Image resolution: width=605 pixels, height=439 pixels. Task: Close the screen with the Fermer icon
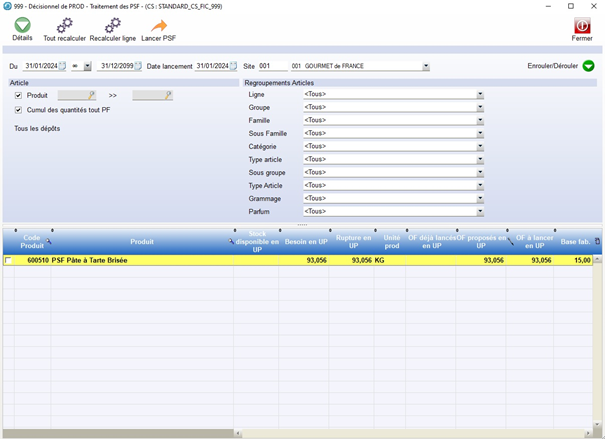pos(581,25)
